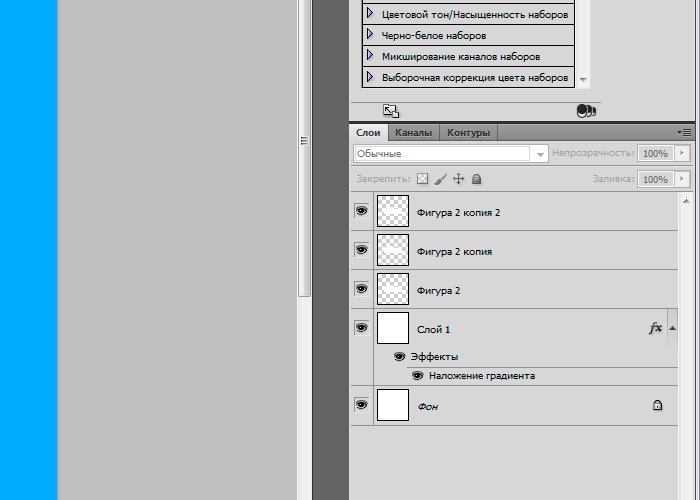The image size is (700, 500).
Task: Click the lock icon on Фон layer
Action: [658, 405]
